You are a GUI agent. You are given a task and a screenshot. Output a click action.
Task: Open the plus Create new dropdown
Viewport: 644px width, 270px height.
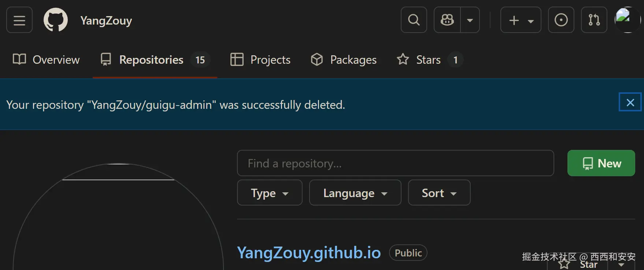pos(521,20)
